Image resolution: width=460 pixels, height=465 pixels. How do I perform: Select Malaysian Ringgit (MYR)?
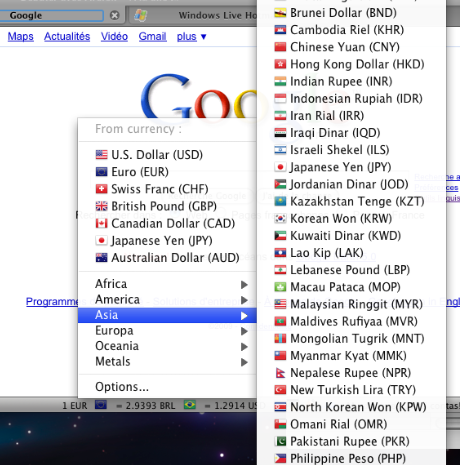point(352,304)
